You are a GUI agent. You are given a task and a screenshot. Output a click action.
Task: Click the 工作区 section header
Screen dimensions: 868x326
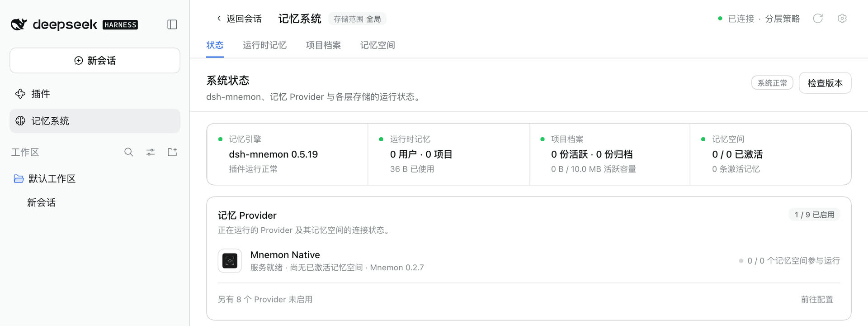(x=25, y=152)
